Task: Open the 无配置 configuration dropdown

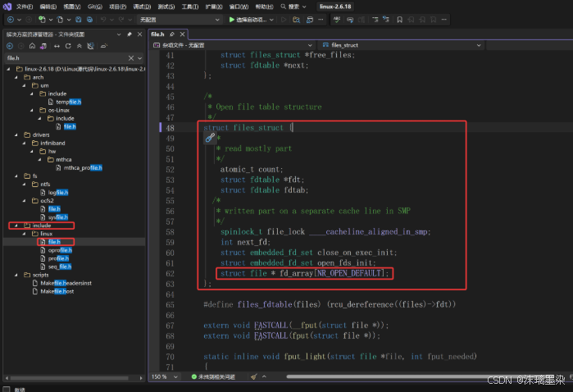Action: click(180, 20)
